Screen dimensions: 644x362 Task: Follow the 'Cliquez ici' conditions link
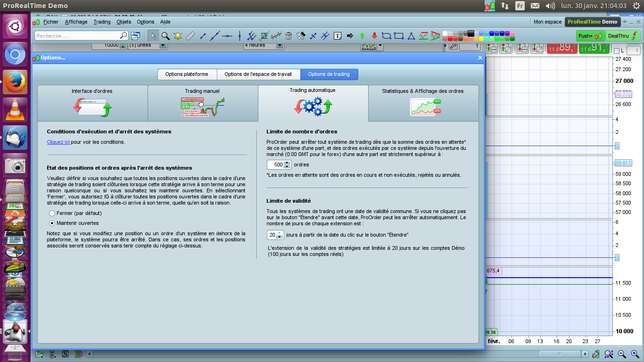tap(58, 142)
